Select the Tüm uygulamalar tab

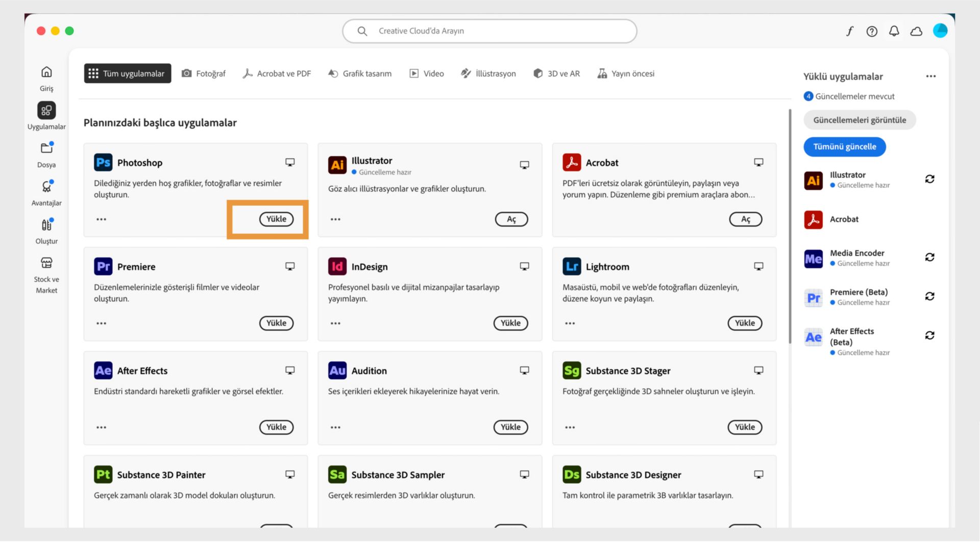point(127,73)
